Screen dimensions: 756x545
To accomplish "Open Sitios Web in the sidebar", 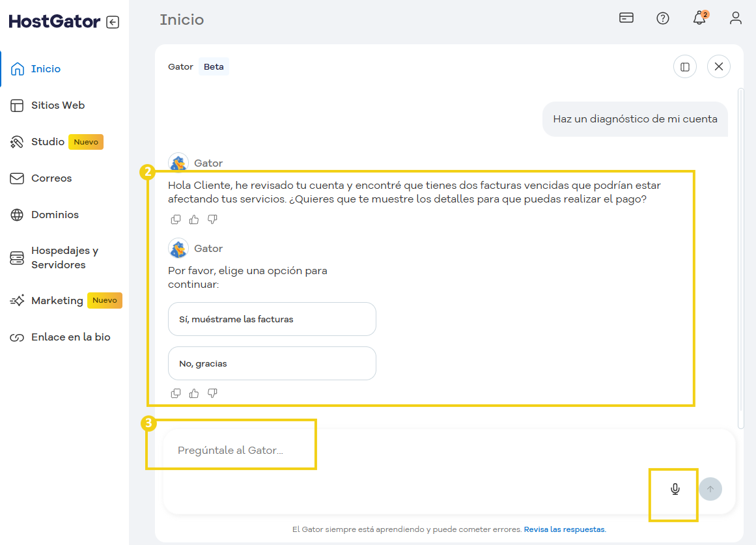I will [58, 105].
